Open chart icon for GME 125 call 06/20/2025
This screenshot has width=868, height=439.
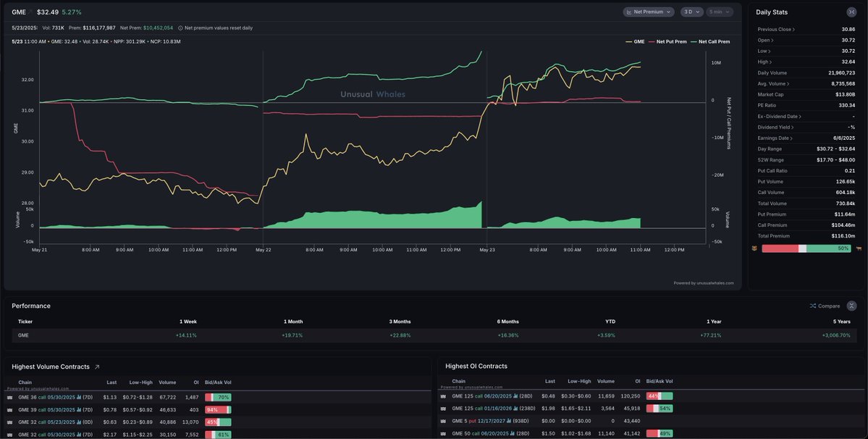pos(516,396)
